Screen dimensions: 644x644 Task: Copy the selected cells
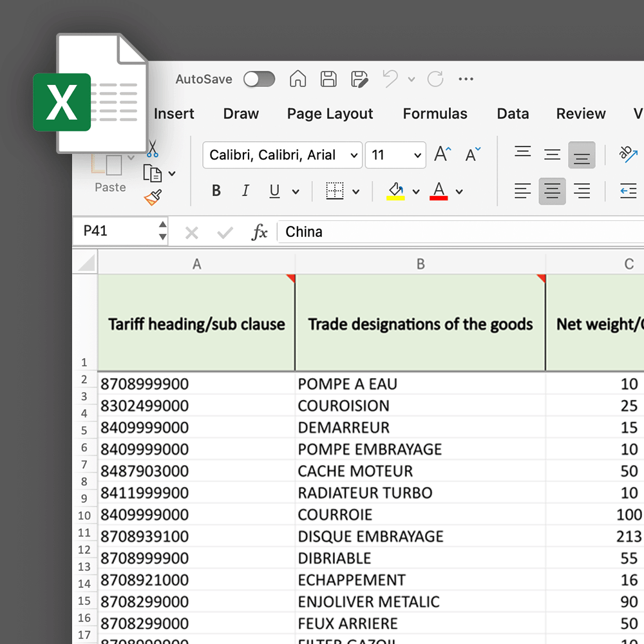pos(153,173)
